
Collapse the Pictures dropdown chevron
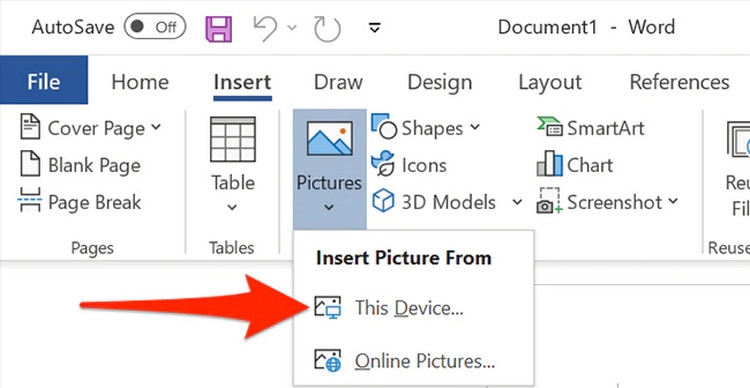pyautogui.click(x=329, y=208)
